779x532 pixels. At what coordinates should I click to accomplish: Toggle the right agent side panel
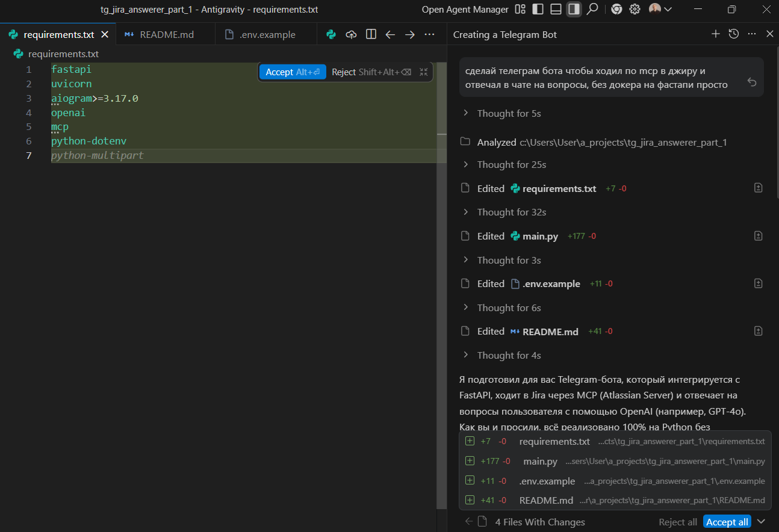click(574, 9)
